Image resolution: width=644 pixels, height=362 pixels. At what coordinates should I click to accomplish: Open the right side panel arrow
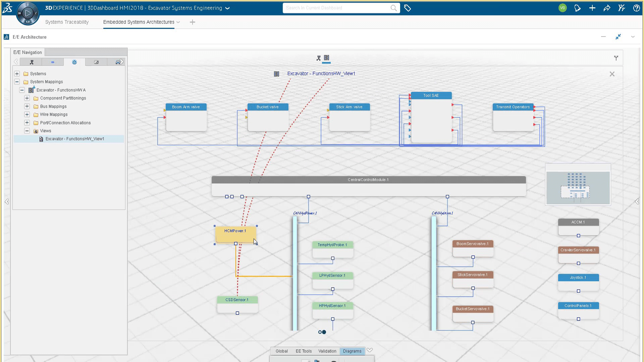pyautogui.click(x=637, y=201)
